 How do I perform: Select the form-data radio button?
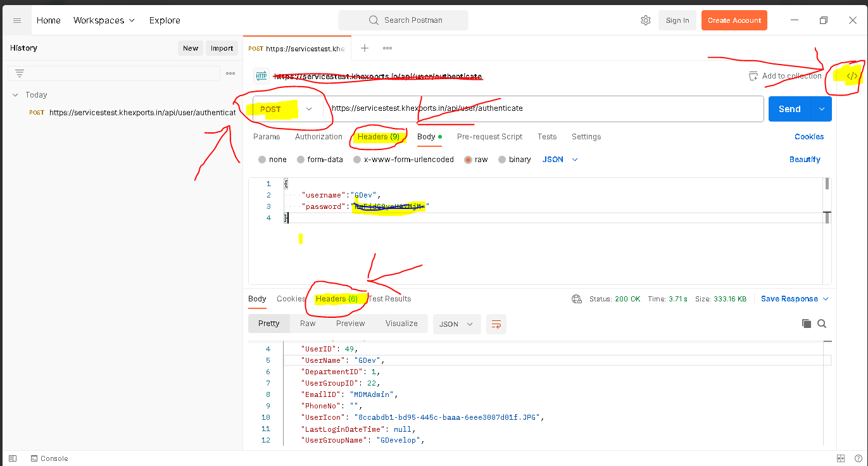tap(301, 160)
